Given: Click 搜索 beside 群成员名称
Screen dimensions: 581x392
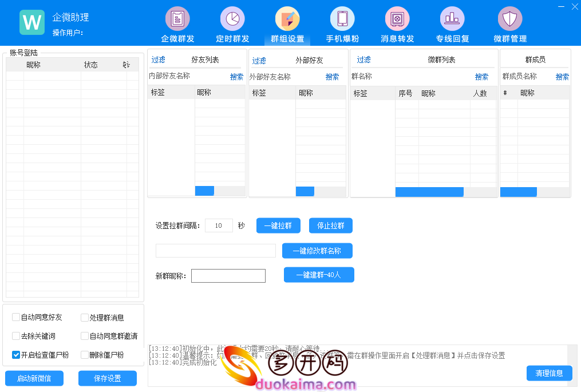Looking at the screenshot, I should click(562, 77).
